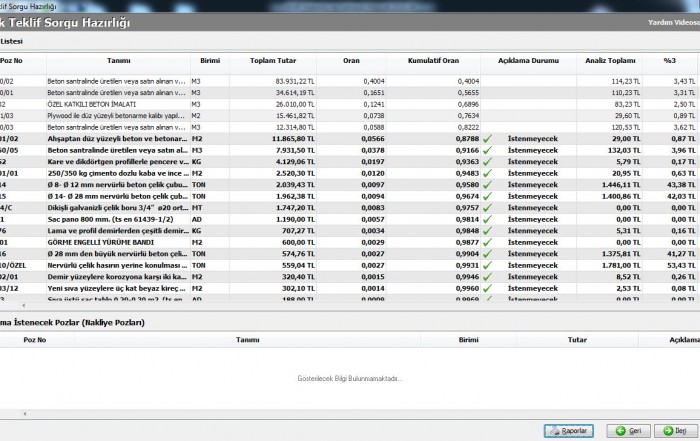Go back with the Geri button
700x441 pixels.
coord(627,430)
